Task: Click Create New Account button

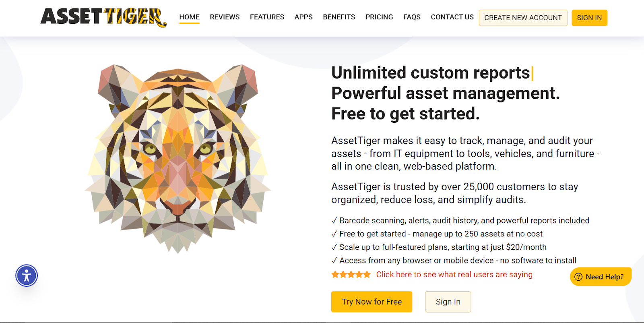Action: 523,18
